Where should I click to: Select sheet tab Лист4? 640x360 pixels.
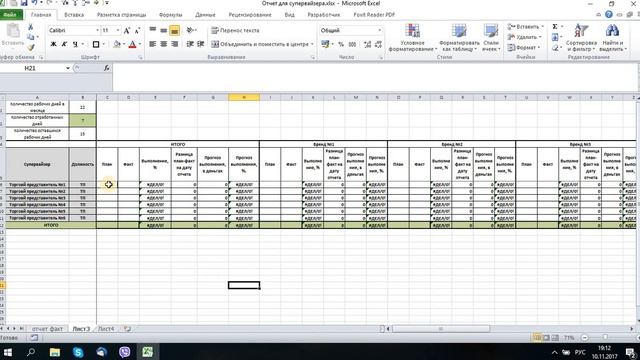pyautogui.click(x=106, y=329)
